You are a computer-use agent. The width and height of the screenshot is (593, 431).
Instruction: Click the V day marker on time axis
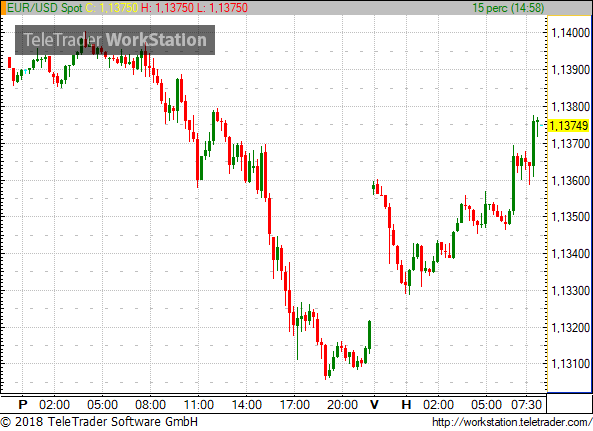(x=374, y=405)
